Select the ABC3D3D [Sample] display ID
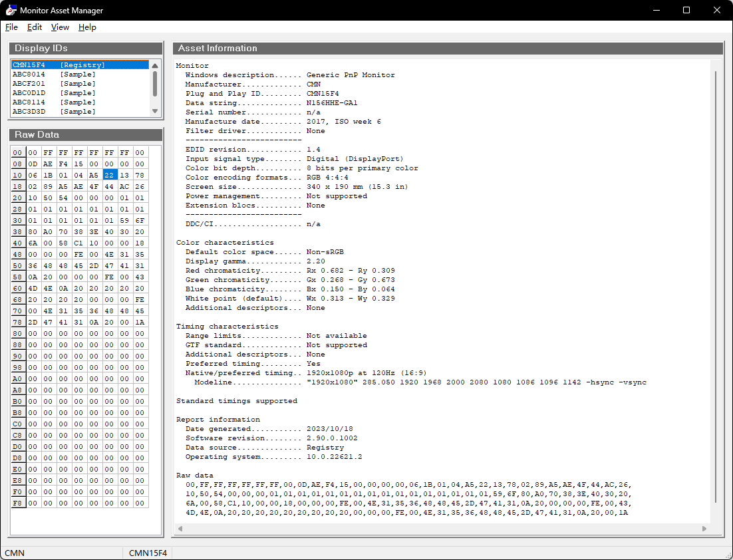The image size is (733, 560). pos(80,112)
